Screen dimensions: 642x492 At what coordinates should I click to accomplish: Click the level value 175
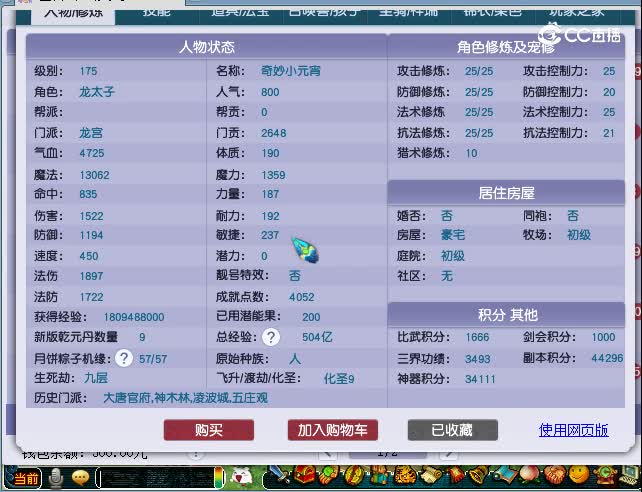[x=88, y=71]
